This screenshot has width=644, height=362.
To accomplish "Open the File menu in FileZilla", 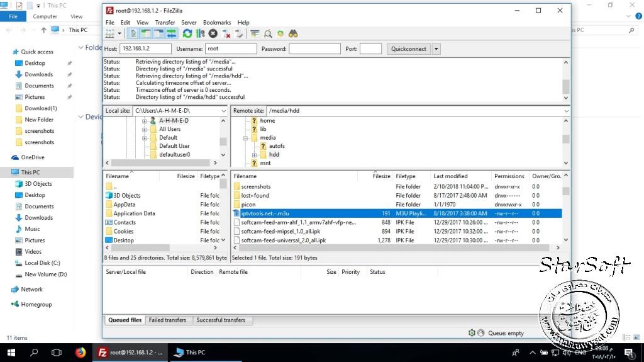I will tap(109, 23).
